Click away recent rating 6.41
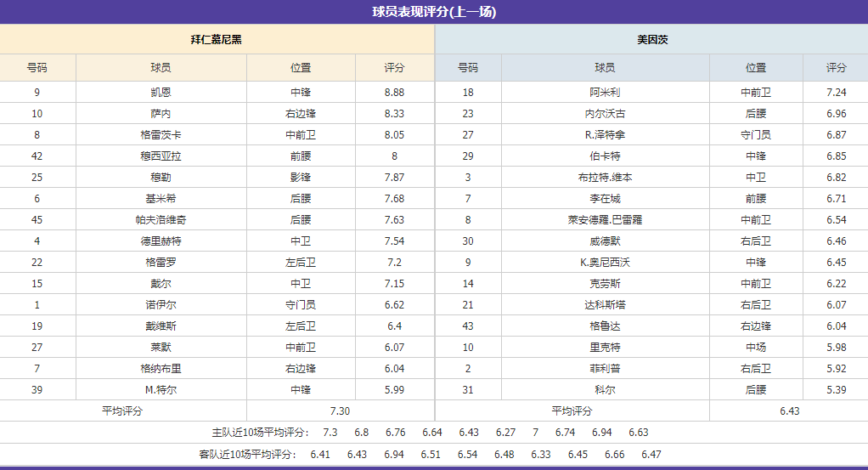Image resolution: width=868 pixels, height=470 pixels. [320, 455]
